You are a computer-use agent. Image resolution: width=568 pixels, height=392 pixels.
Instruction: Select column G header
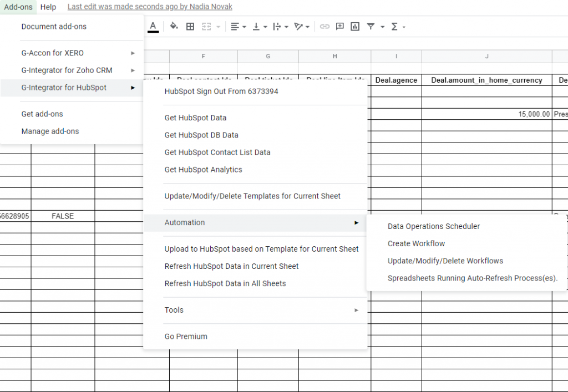268,57
